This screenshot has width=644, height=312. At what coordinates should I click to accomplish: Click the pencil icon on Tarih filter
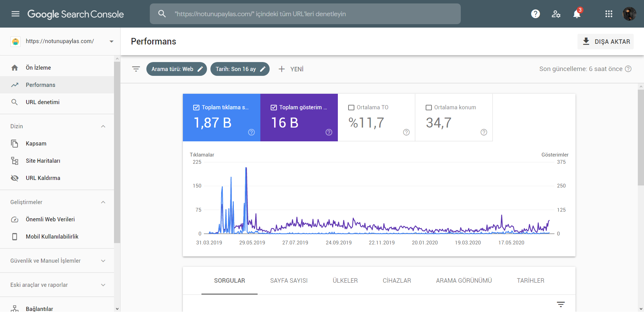click(263, 69)
